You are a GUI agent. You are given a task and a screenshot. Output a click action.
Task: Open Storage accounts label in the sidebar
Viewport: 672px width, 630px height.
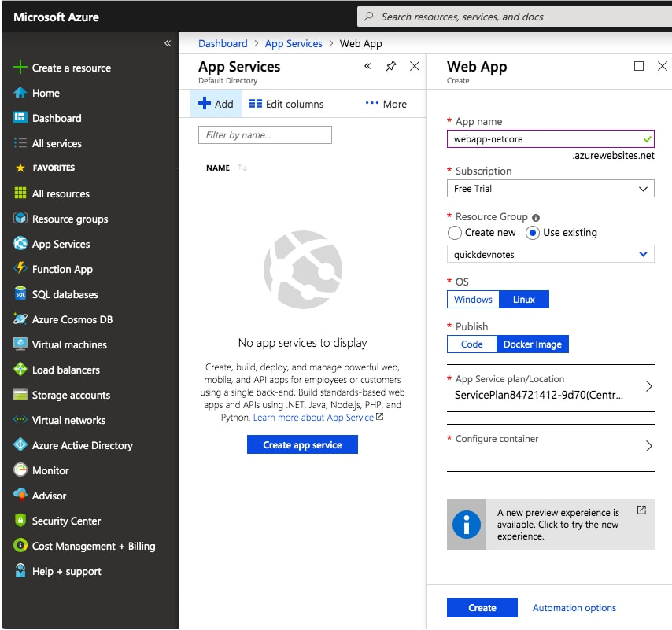pos(71,395)
